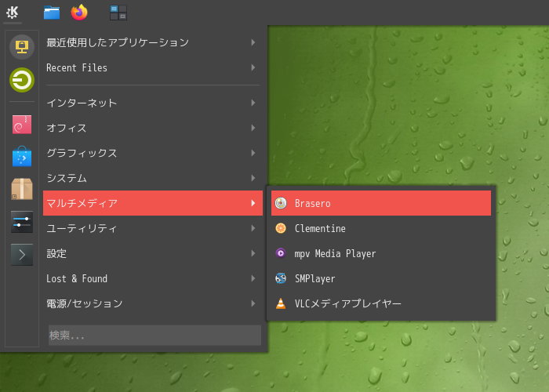This screenshot has height=392, width=549.
Task: Launch mpv Media Player
Action: coord(381,253)
